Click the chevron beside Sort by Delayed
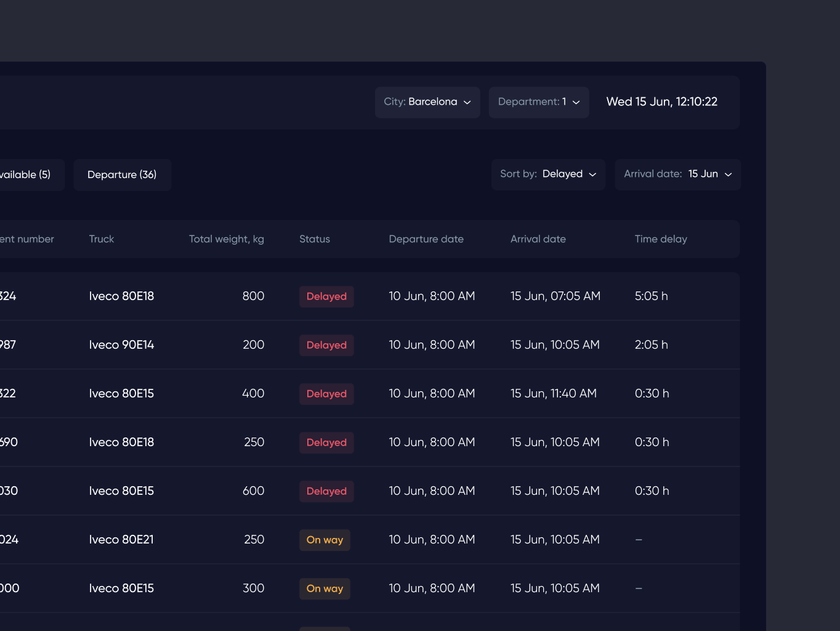 tap(593, 174)
